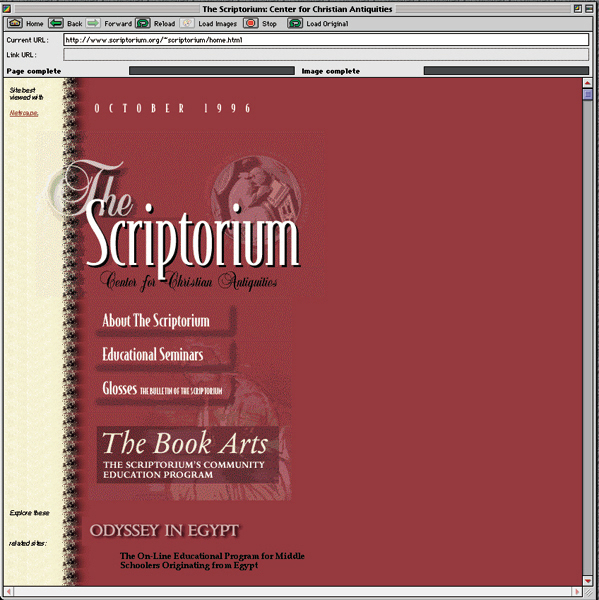
Task: Click the 'Explore these' sidebar text
Action: 29,513
